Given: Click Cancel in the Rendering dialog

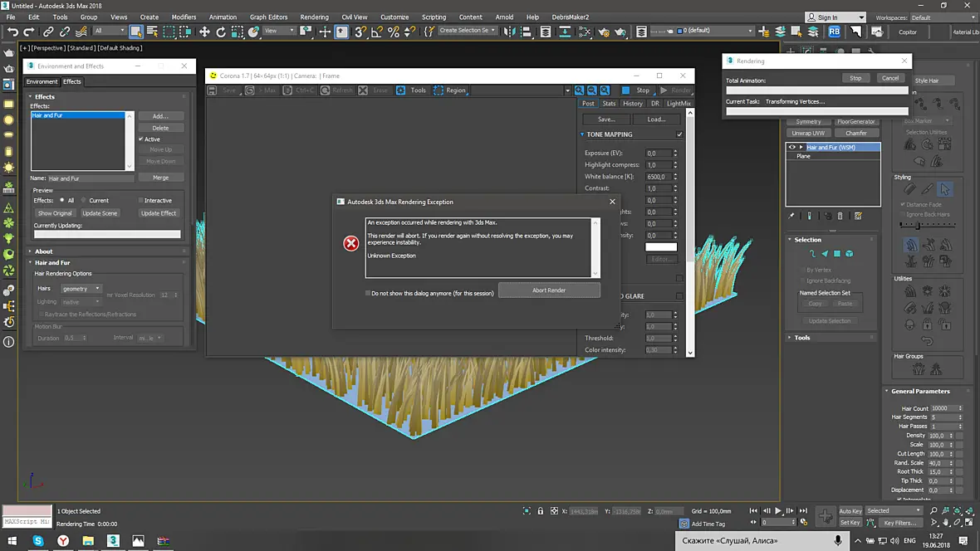Looking at the screenshot, I should 890,78.
